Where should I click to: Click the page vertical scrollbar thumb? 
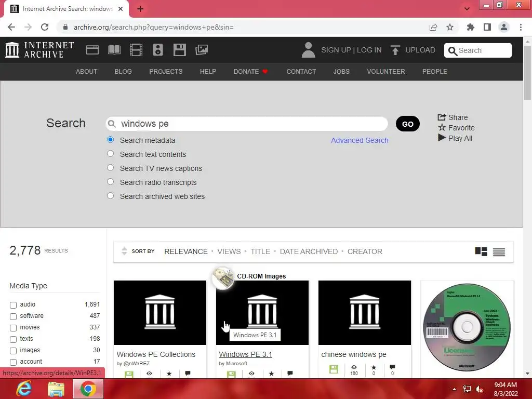(x=527, y=72)
